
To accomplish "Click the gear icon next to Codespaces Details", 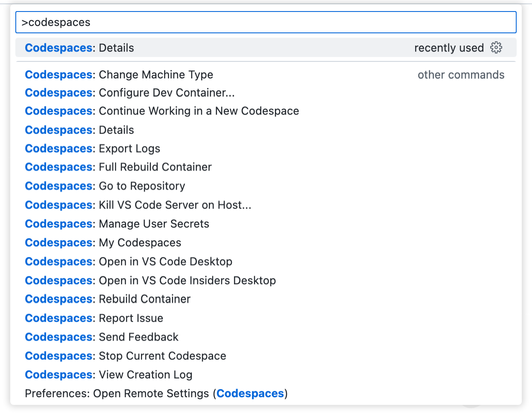I will 496,48.
